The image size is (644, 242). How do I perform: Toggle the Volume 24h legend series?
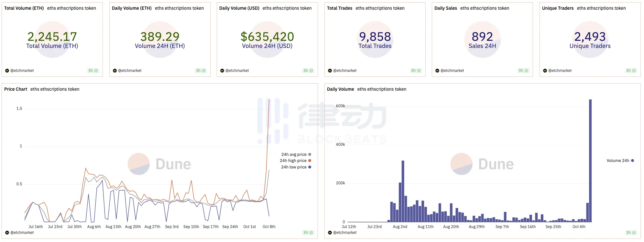coord(618,161)
